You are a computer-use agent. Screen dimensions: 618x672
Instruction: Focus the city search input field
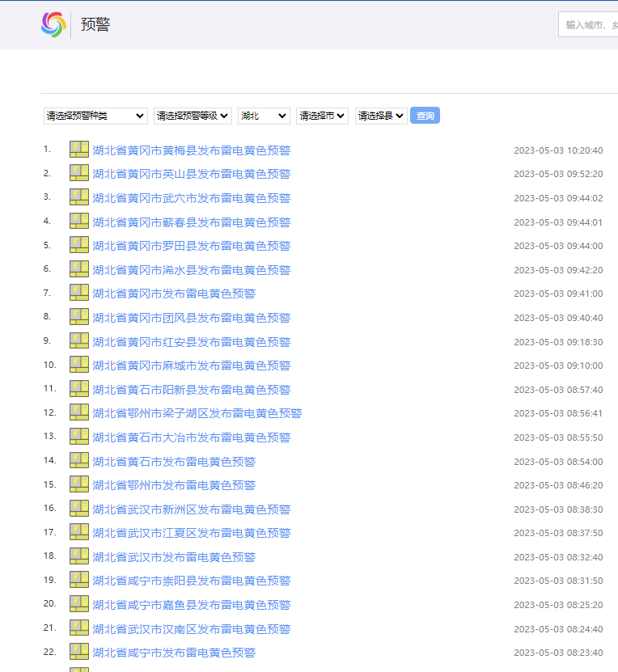pyautogui.click(x=590, y=24)
